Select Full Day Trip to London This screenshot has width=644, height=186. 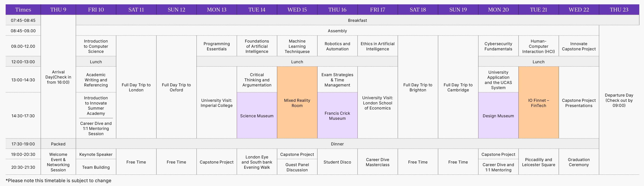[x=136, y=87]
